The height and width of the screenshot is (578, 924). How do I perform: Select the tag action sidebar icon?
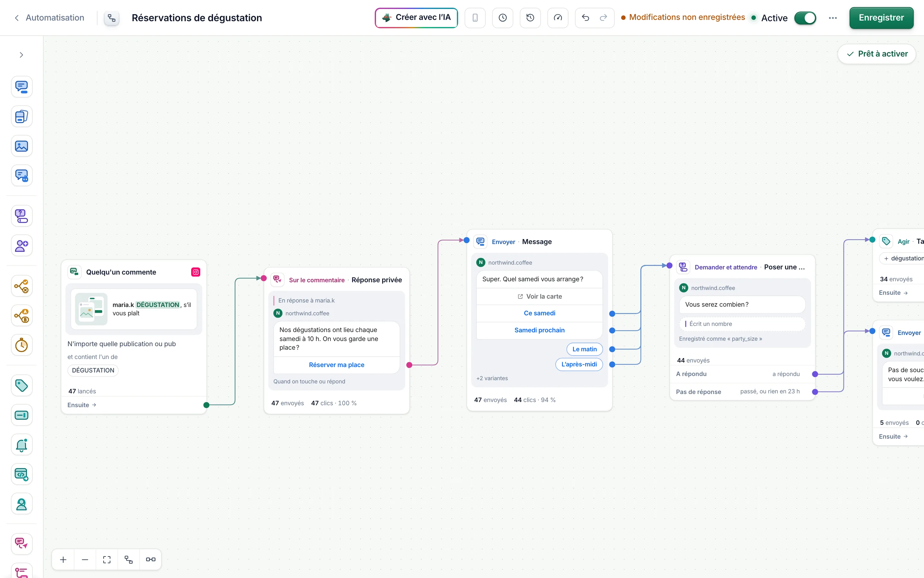(x=21, y=385)
